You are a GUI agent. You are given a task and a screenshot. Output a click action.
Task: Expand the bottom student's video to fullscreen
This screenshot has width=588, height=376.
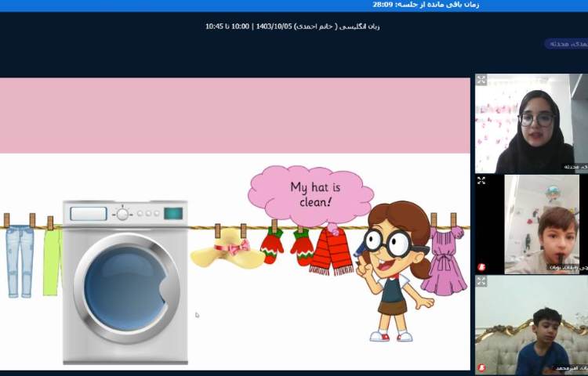[481, 281]
